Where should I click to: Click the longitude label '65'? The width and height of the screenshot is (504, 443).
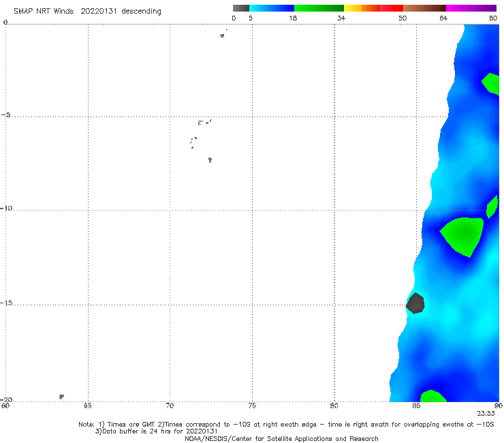[87, 406]
